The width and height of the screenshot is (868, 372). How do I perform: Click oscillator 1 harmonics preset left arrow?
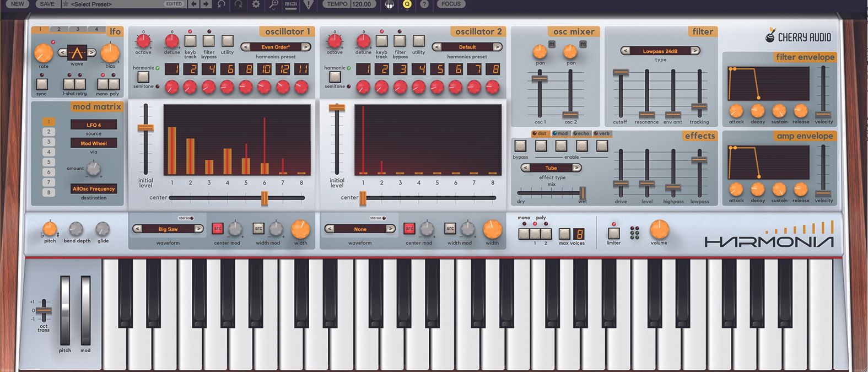point(246,47)
